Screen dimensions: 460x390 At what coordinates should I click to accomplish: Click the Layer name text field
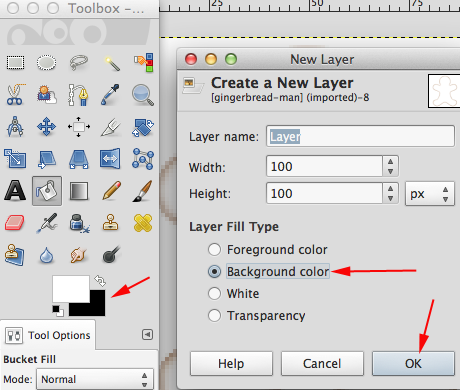(x=360, y=136)
